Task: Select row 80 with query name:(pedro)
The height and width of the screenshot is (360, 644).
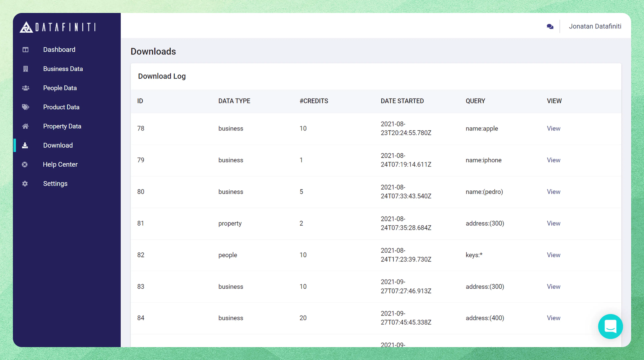Action: click(x=553, y=192)
